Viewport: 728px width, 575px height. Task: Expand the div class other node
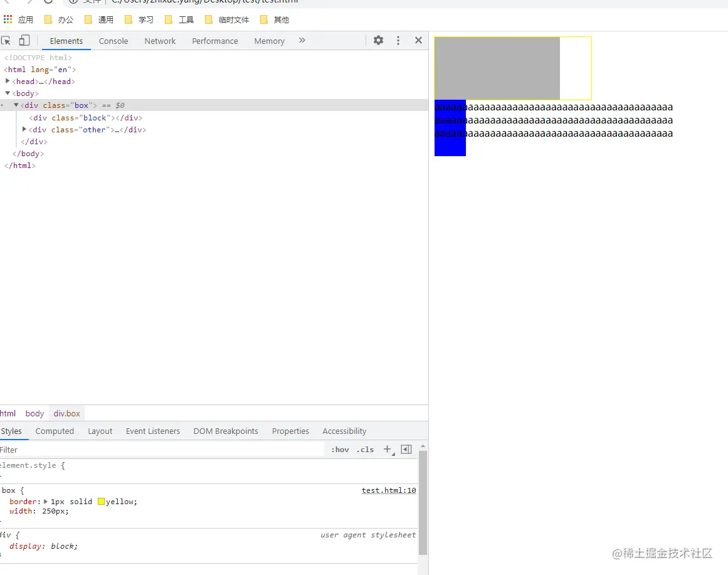click(24, 129)
